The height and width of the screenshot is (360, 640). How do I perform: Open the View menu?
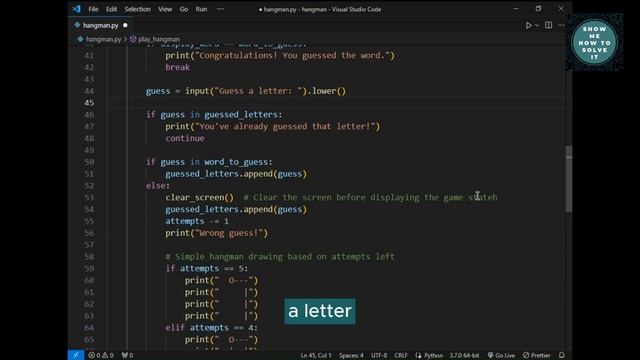pos(165,9)
